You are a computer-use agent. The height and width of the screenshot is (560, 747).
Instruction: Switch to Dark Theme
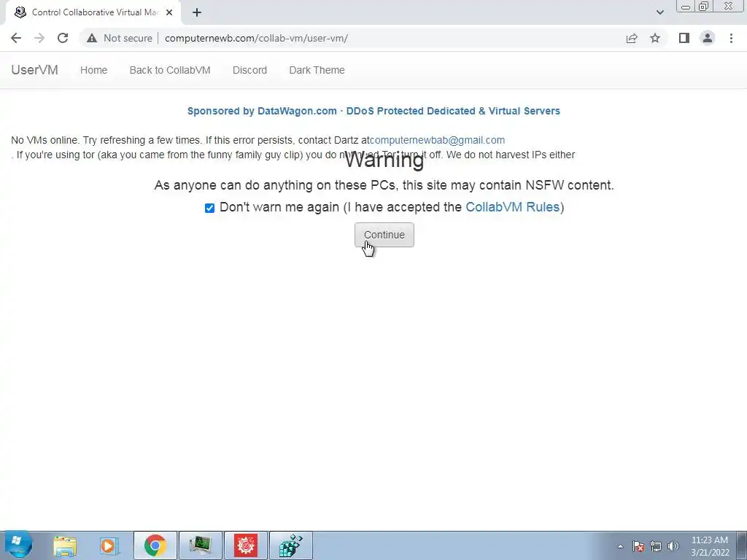click(x=317, y=70)
